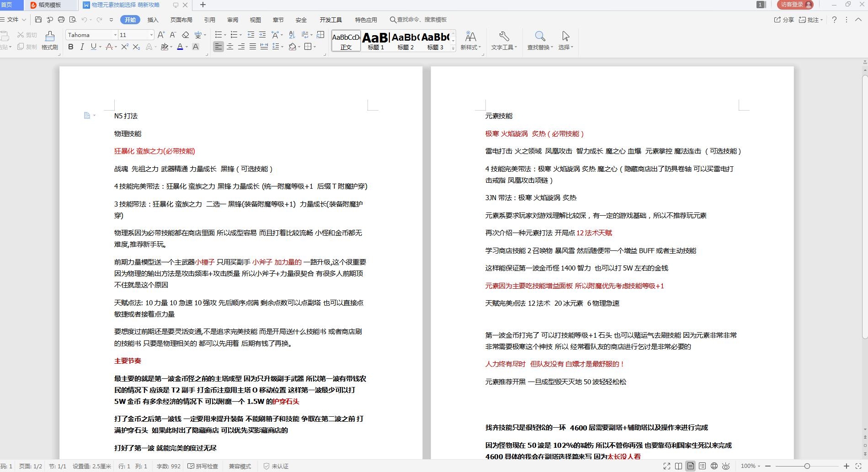Enable eye protection mode in status bar
The image size is (868, 472).
726,466
